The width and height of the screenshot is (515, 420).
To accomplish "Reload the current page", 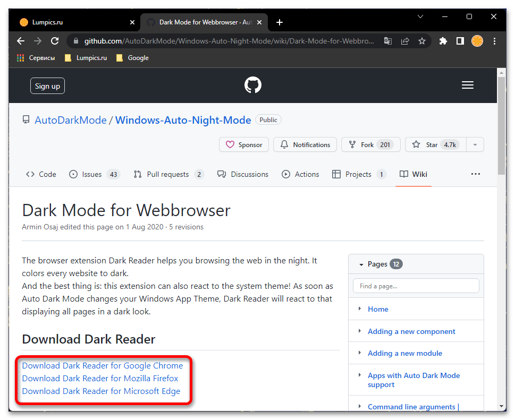I will [55, 41].
